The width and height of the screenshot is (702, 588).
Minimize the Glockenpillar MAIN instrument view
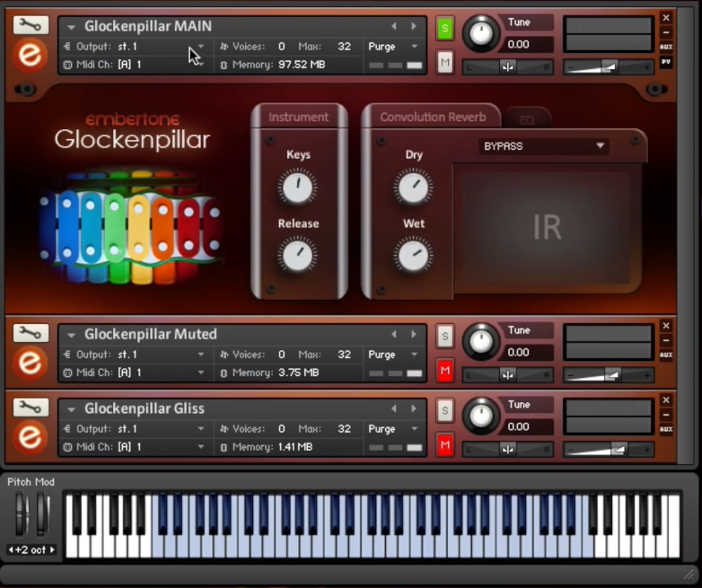click(666, 32)
